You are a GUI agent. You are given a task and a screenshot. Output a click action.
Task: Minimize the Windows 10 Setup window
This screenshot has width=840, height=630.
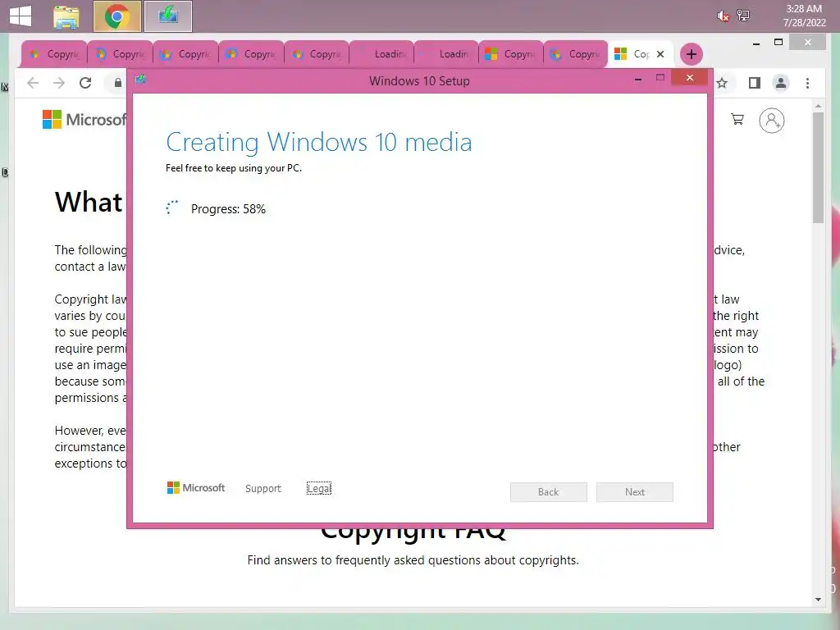coord(638,80)
